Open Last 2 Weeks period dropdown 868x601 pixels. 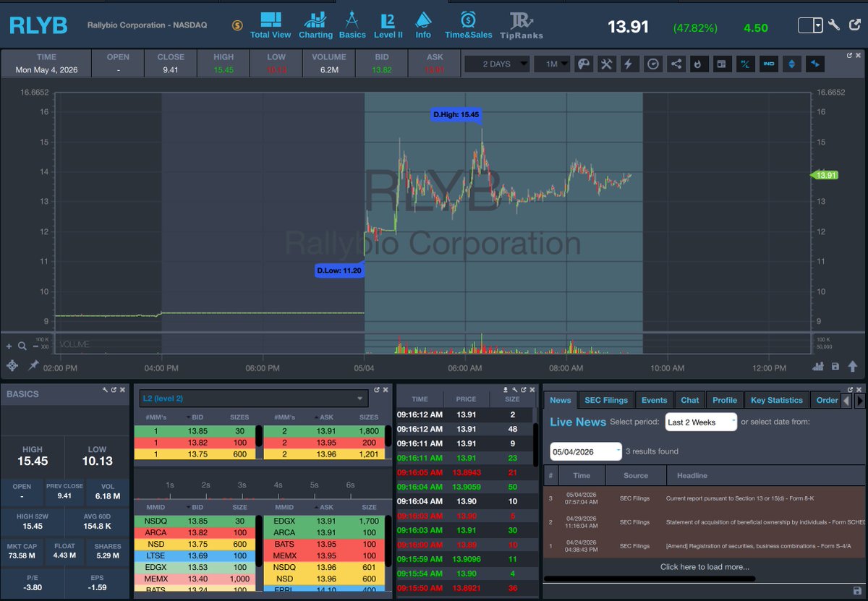click(x=701, y=422)
